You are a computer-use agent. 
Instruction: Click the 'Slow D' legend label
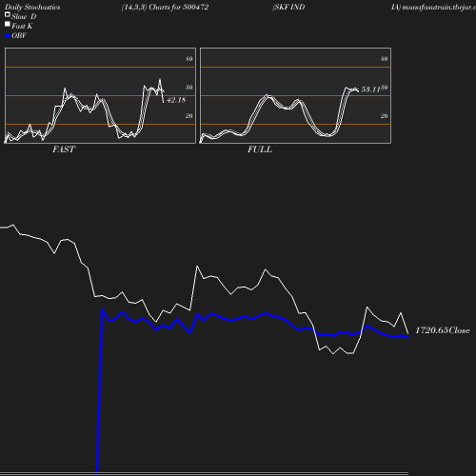tap(24, 16)
